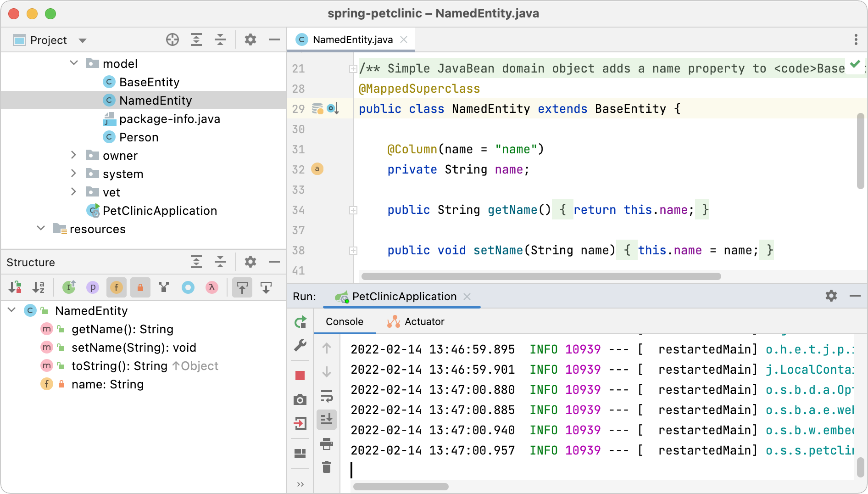Jump down the stack trace arrow
The width and height of the screenshot is (868, 494).
coord(327,371)
